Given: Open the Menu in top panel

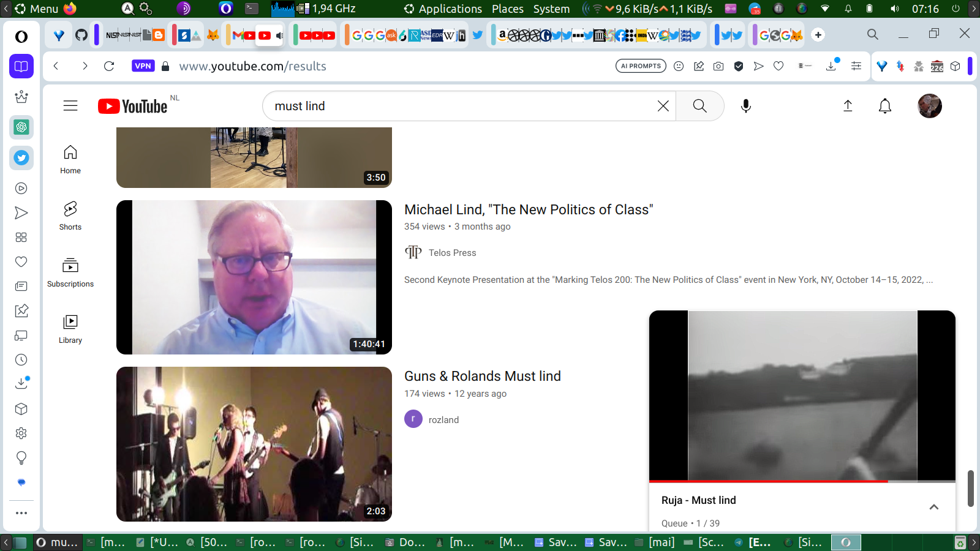Looking at the screenshot, I should pos(37,9).
